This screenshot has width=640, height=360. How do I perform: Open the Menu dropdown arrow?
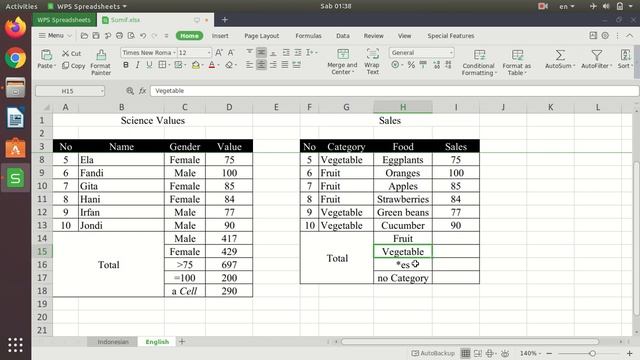click(x=69, y=36)
